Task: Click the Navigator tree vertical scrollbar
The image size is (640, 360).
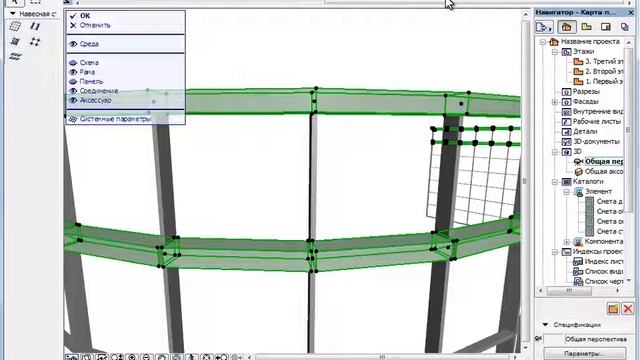Action: (629, 130)
